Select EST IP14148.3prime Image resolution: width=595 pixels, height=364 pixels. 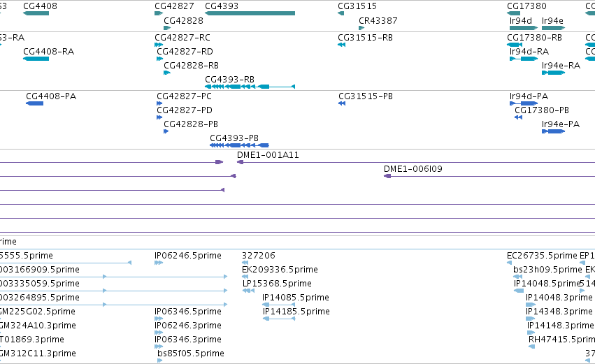(x=561, y=326)
